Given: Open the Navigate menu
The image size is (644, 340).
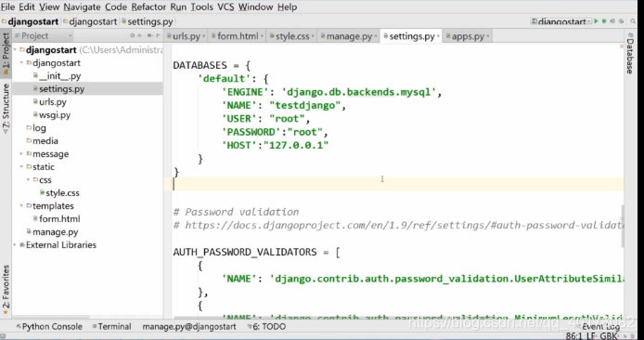Looking at the screenshot, I should (x=83, y=7).
